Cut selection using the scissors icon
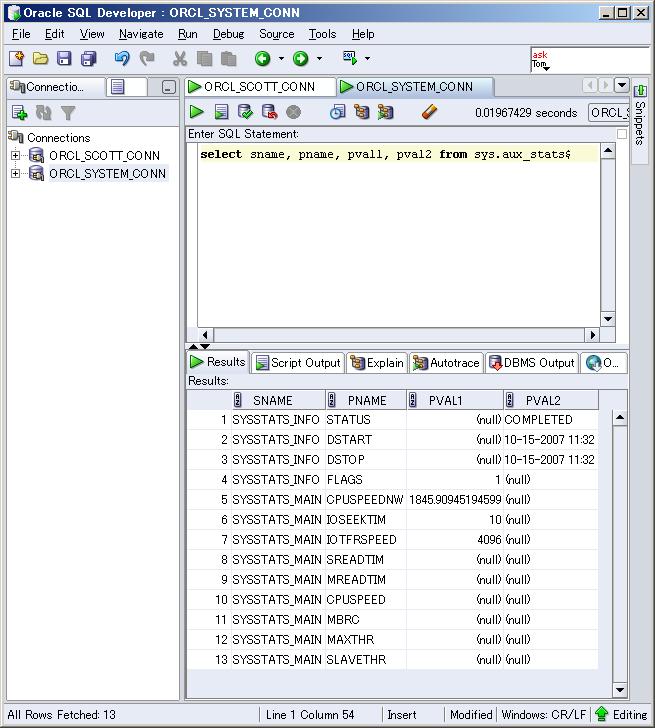This screenshot has height=728, width=655. 180,58
